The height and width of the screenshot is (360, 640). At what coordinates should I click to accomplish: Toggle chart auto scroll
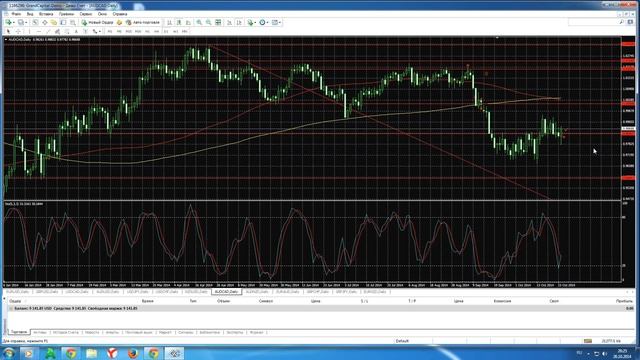[229, 22]
